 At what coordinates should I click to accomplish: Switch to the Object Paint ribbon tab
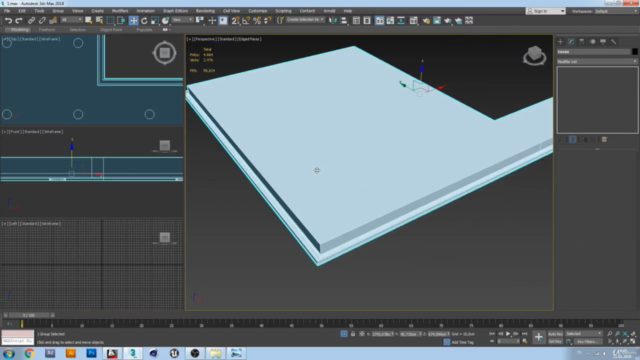point(111,30)
